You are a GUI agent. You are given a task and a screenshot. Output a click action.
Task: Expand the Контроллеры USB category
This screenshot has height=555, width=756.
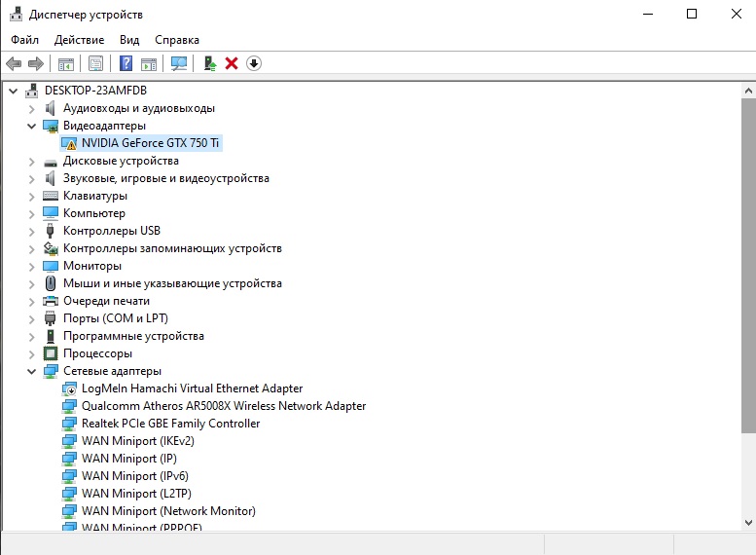click(x=32, y=231)
